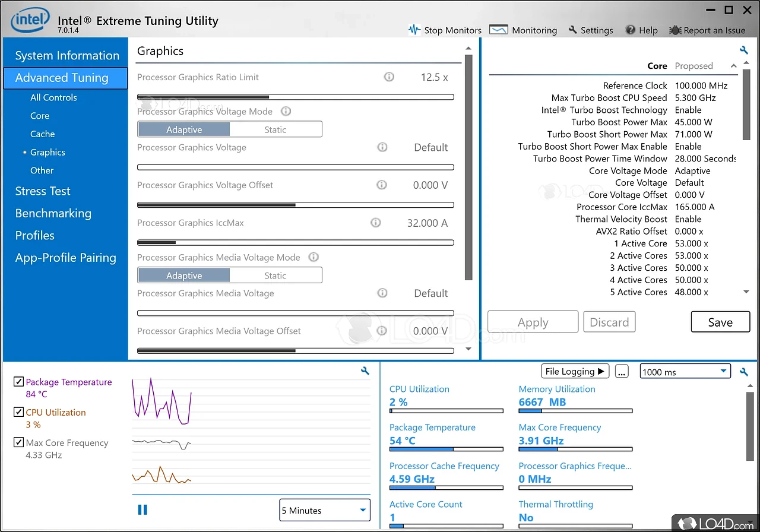Image resolution: width=760 pixels, height=532 pixels.
Task: Start File Logging
Action: pyautogui.click(x=575, y=371)
